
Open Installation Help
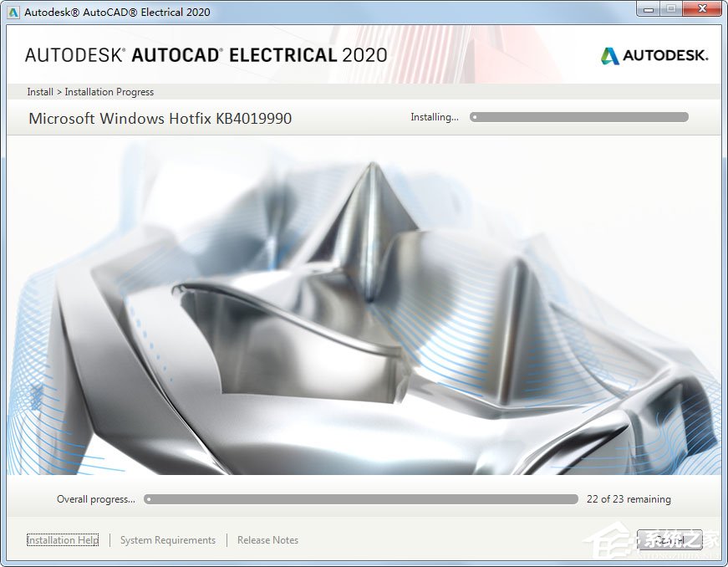click(x=62, y=539)
